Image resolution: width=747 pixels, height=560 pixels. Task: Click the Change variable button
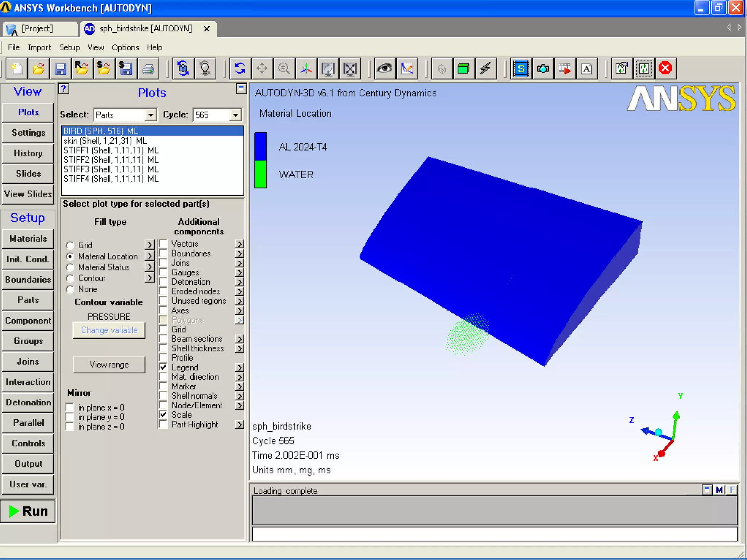point(109,330)
